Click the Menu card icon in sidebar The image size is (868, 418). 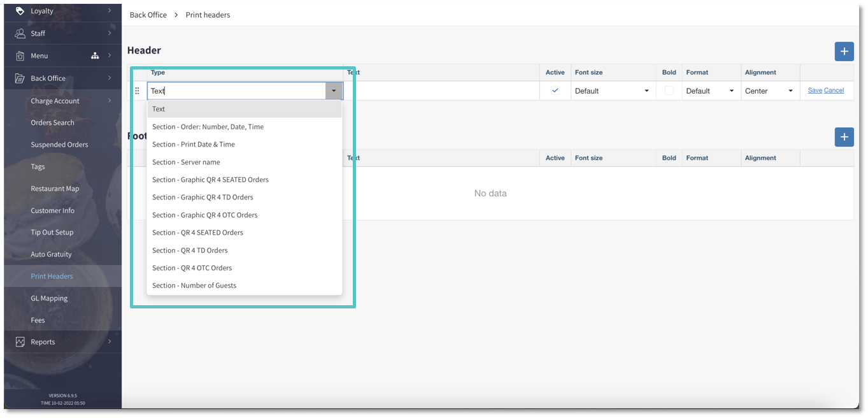(20, 55)
